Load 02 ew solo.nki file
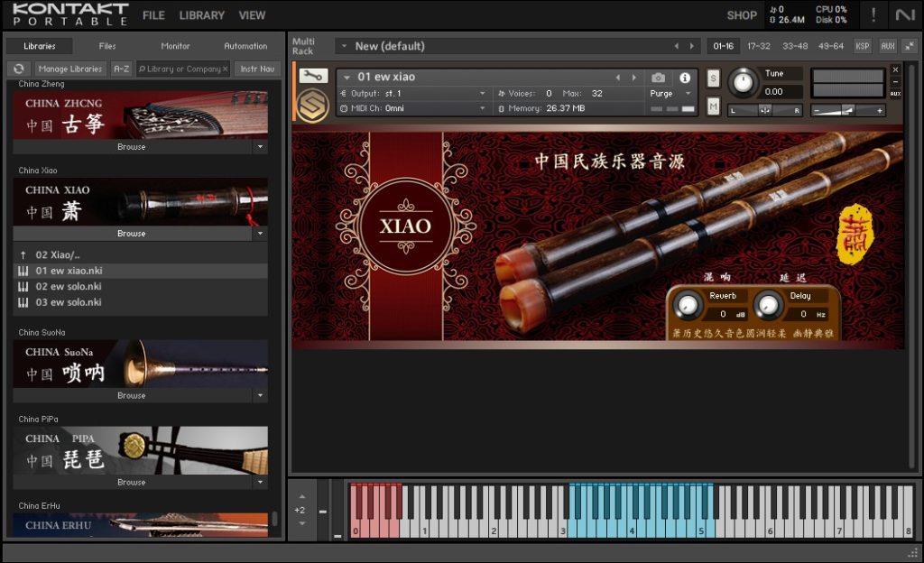The height and width of the screenshot is (563, 924). (x=140, y=286)
